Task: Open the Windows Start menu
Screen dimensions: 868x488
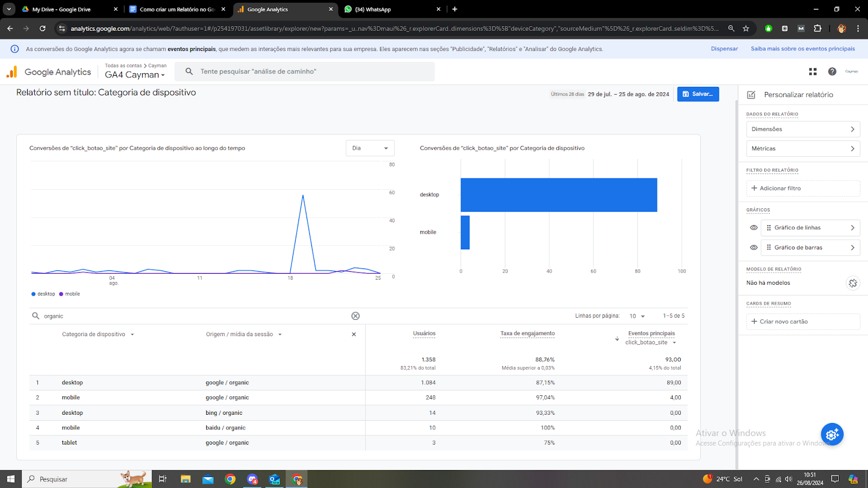Action: point(10,479)
